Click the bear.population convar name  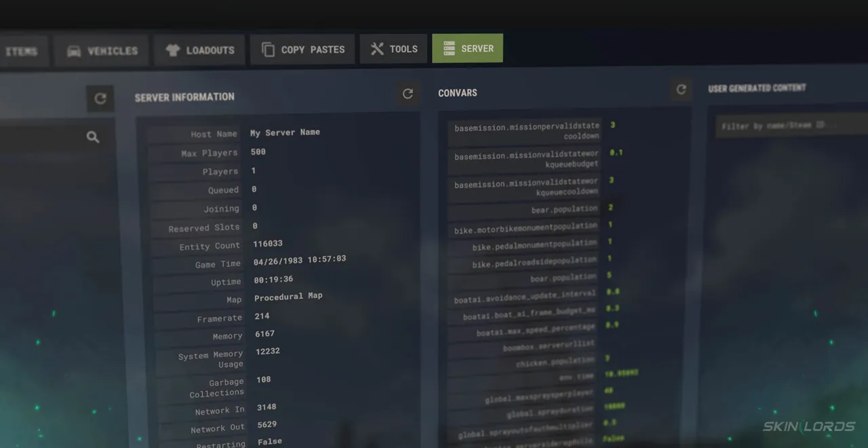[564, 210]
